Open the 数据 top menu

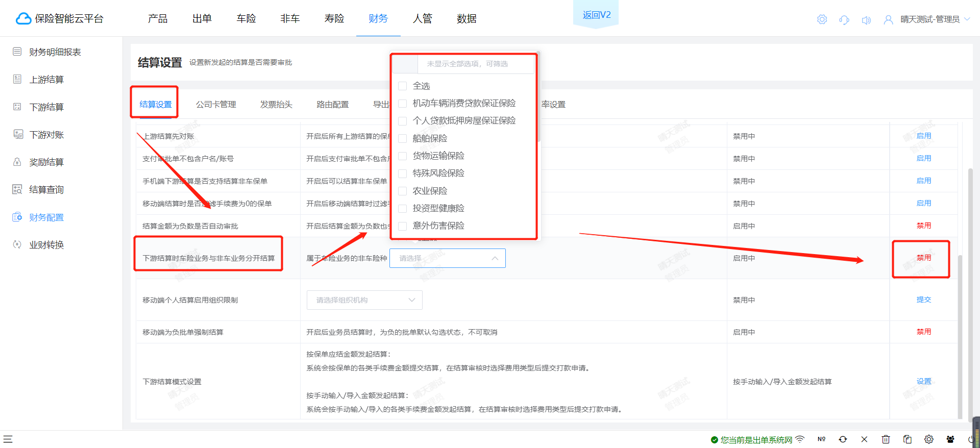(x=467, y=18)
